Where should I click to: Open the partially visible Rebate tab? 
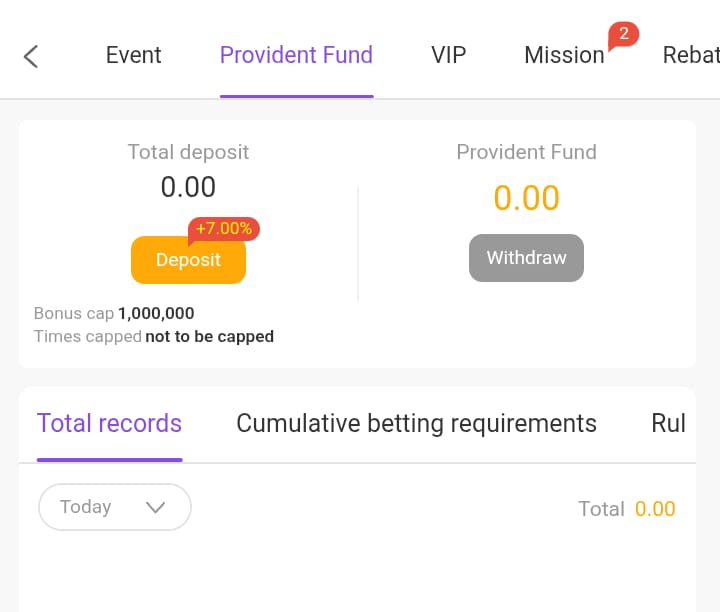coord(691,55)
